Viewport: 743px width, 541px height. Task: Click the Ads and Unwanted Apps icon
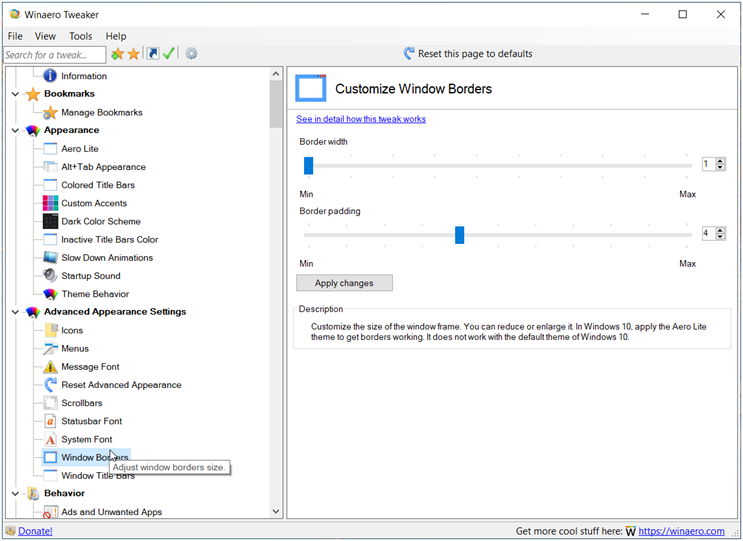[x=50, y=512]
